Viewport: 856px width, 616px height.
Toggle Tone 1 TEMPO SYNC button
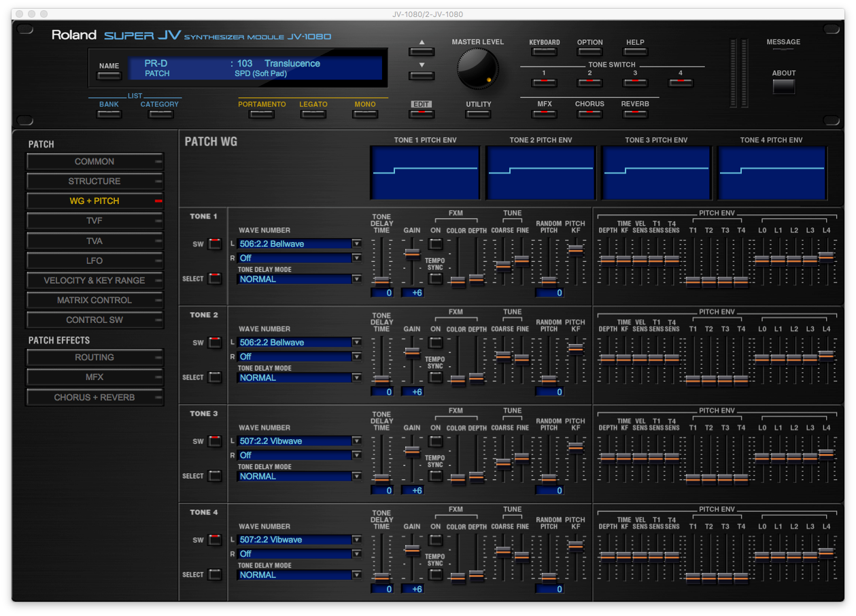point(435,279)
